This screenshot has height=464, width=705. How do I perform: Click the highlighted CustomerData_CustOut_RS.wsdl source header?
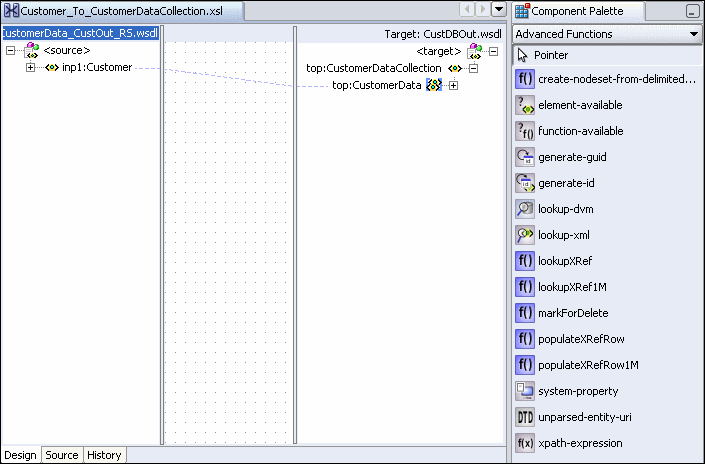81,34
